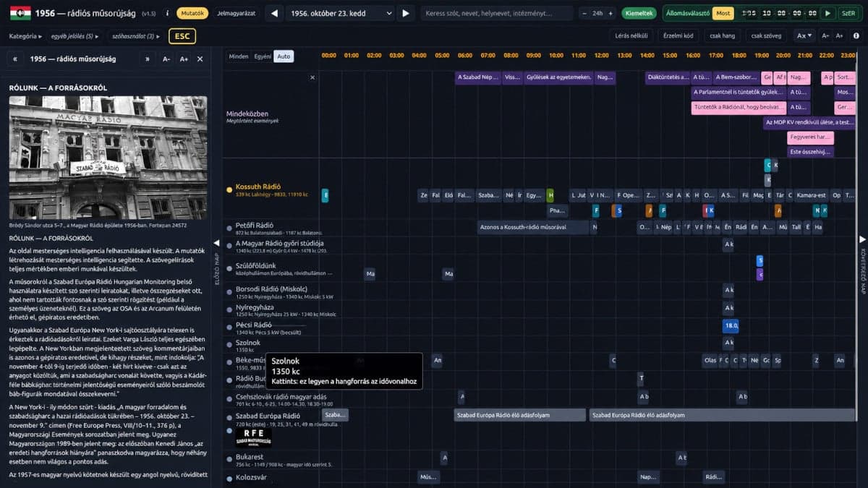Enable the 'csak szöveg' filter
The height and width of the screenshot is (488, 868).
[767, 35]
